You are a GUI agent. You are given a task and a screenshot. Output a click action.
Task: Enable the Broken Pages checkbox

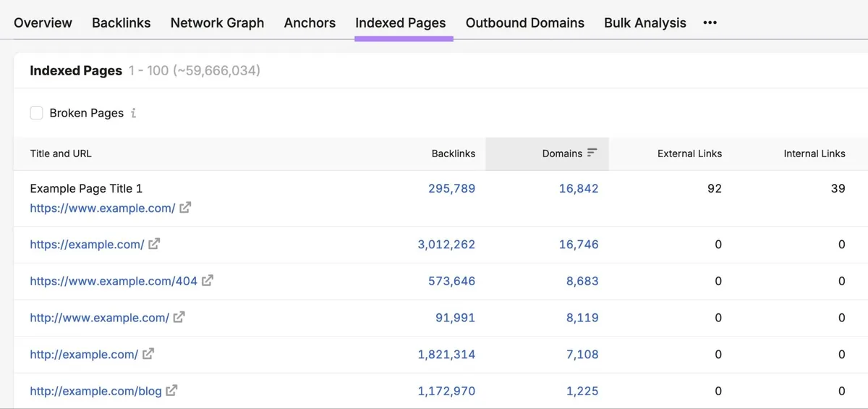point(36,113)
